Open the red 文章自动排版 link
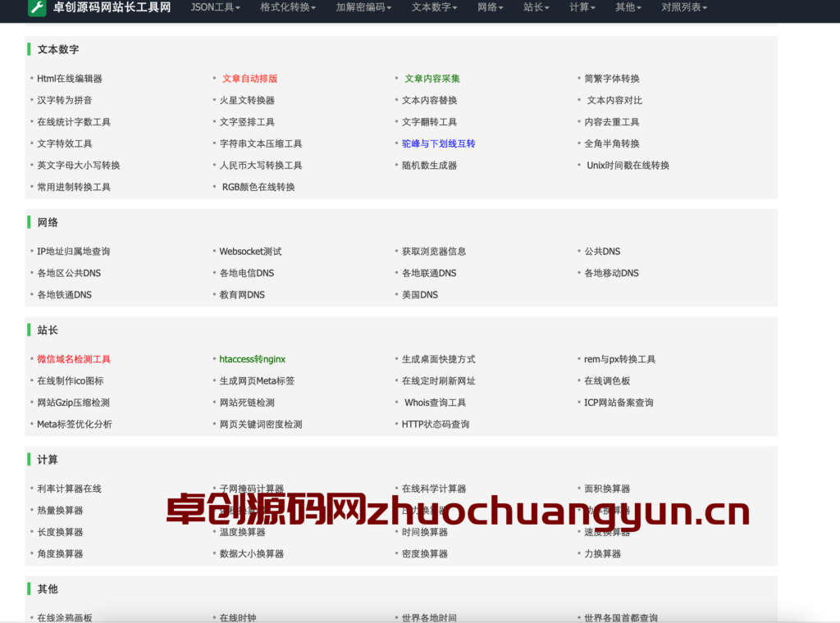 (x=249, y=79)
